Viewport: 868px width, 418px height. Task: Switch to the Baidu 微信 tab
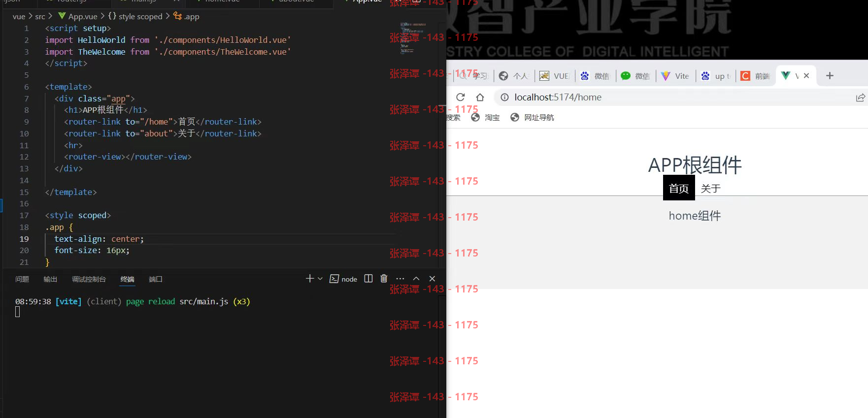(595, 76)
